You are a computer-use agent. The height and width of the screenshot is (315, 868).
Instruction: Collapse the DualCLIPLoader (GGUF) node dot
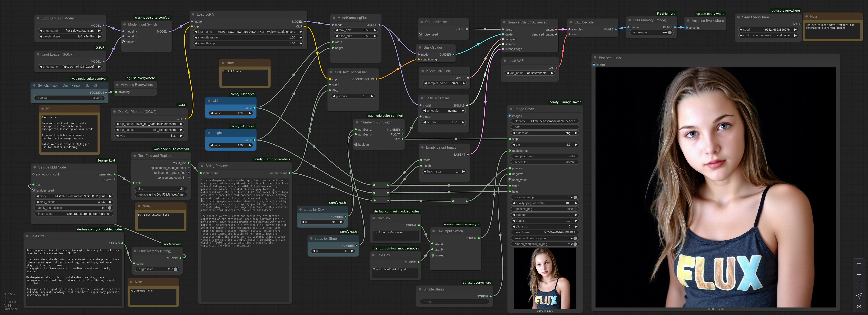click(115, 111)
